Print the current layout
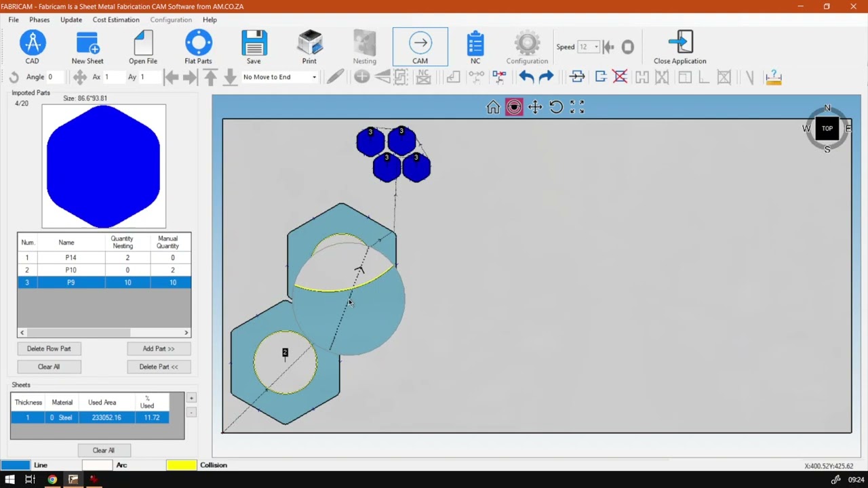The height and width of the screenshot is (488, 868). coord(309,47)
